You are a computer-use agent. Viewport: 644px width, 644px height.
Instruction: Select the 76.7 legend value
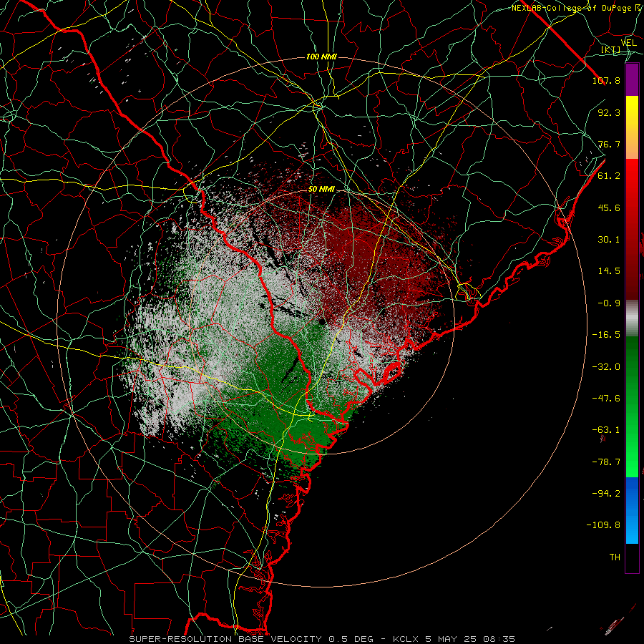pyautogui.click(x=609, y=144)
